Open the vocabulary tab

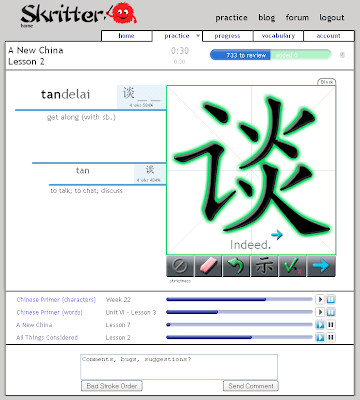tap(278, 36)
